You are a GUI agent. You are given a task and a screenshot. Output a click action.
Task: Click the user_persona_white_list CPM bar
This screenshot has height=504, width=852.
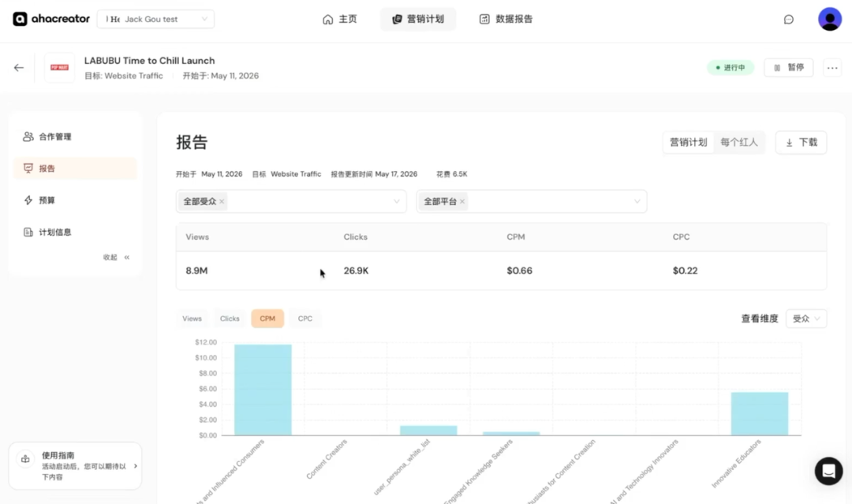click(428, 430)
